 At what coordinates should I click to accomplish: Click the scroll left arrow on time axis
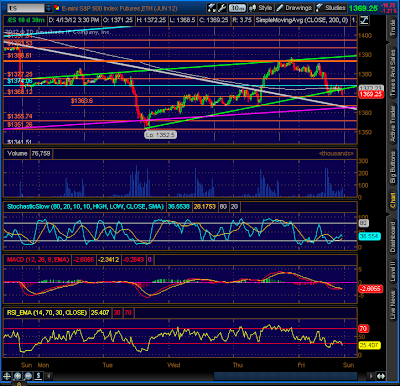click(x=49, y=376)
